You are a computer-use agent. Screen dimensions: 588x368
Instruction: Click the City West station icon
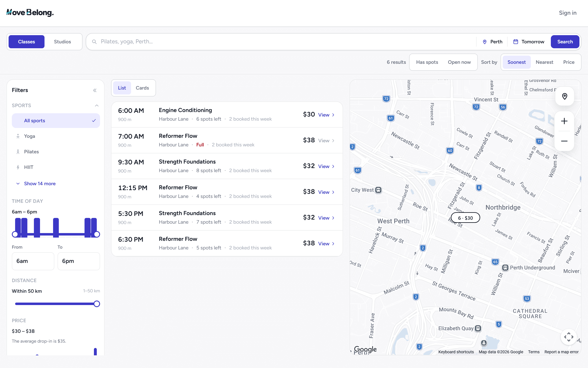tap(378, 190)
